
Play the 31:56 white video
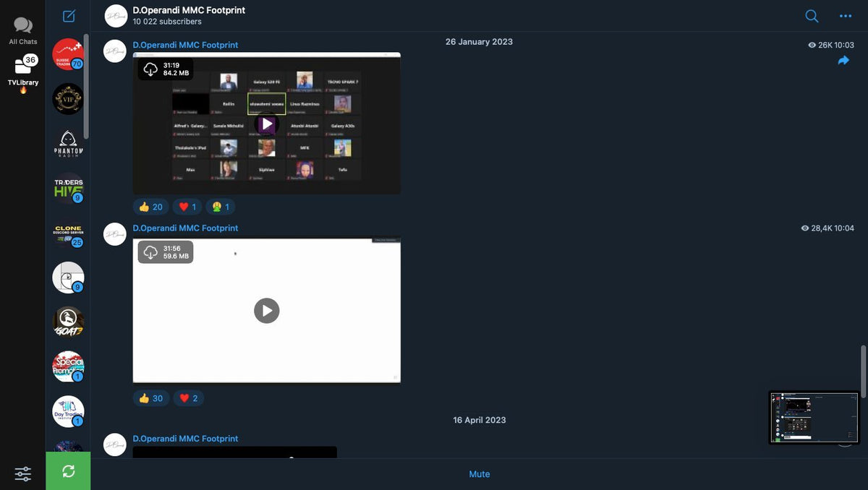click(x=267, y=311)
